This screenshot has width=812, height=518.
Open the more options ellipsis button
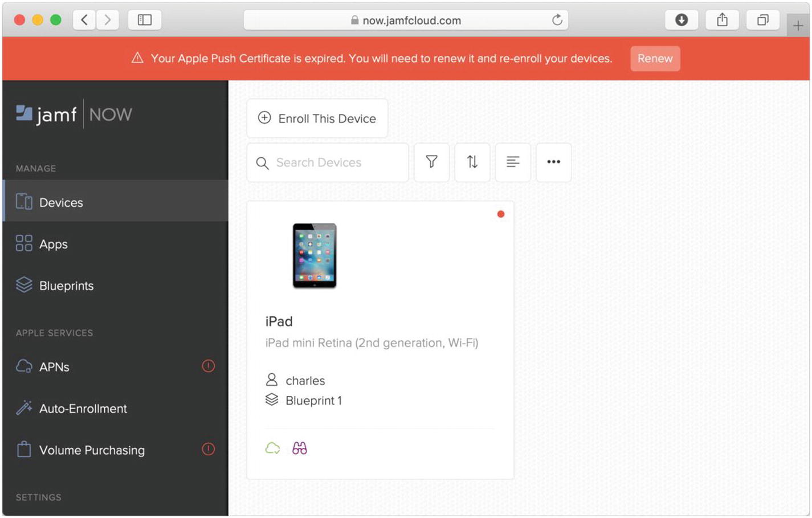(x=553, y=162)
